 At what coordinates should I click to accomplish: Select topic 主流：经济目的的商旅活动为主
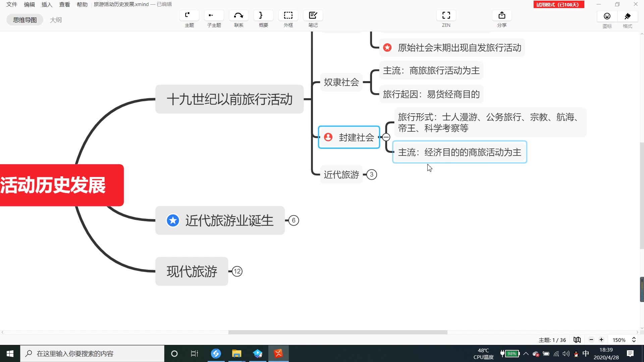click(460, 152)
